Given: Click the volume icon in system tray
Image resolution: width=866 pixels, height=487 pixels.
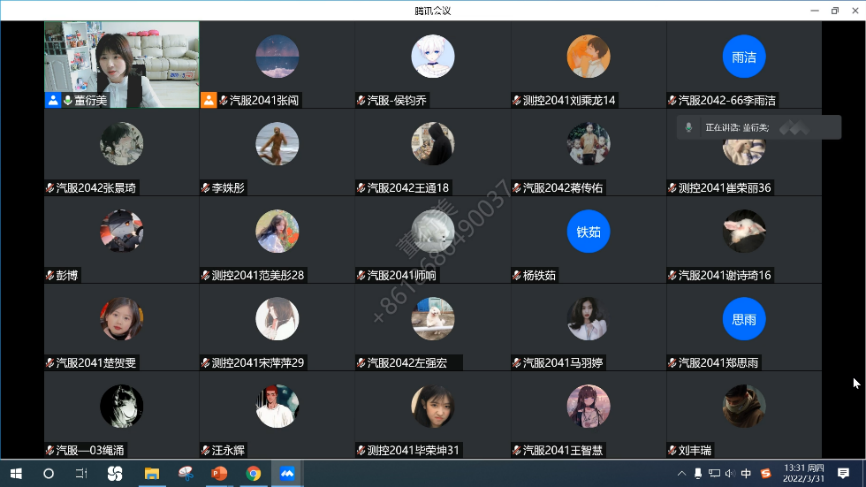Looking at the screenshot, I should (729, 473).
